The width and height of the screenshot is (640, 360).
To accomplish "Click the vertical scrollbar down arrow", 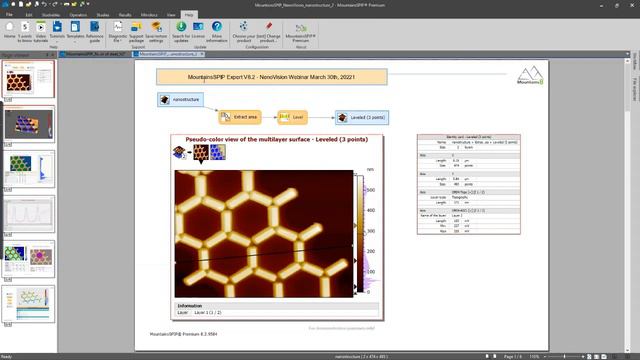I will coord(628,350).
